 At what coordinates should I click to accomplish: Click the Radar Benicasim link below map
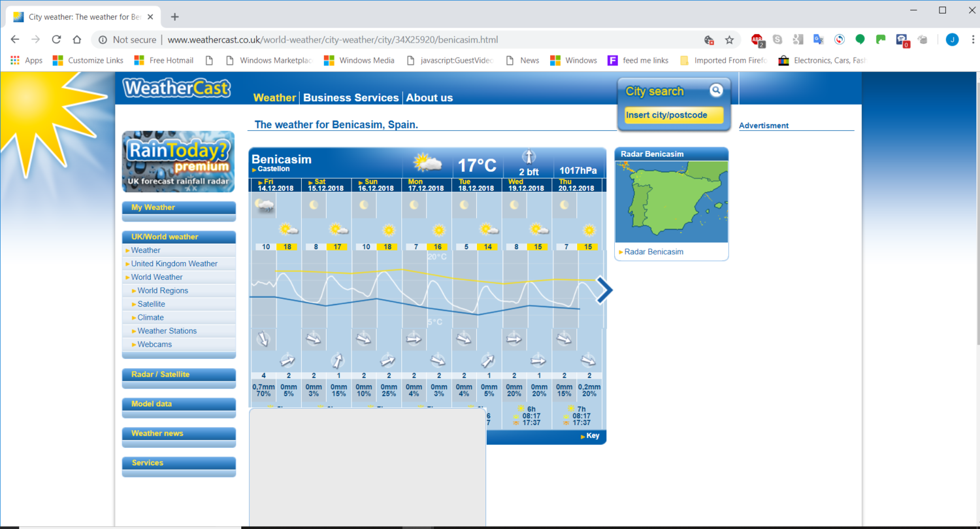tap(654, 252)
